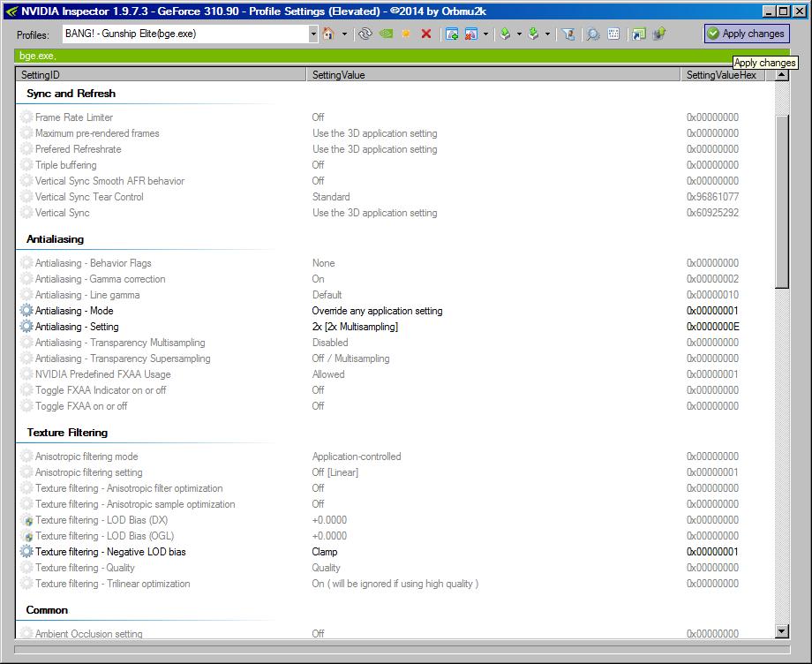Screen dimensions: 812x664
Task: Click the gear icon beside Negative LOD bias
Action: click(x=26, y=552)
